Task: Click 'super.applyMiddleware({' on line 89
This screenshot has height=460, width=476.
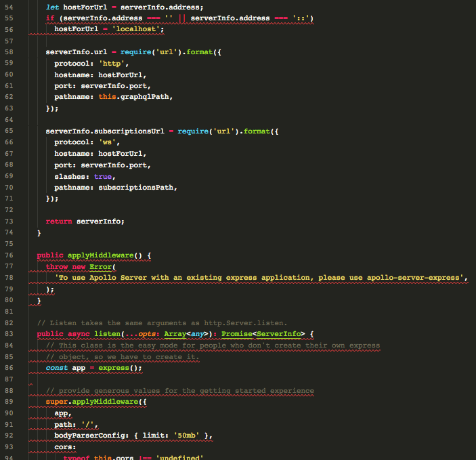Action: [x=96, y=402]
